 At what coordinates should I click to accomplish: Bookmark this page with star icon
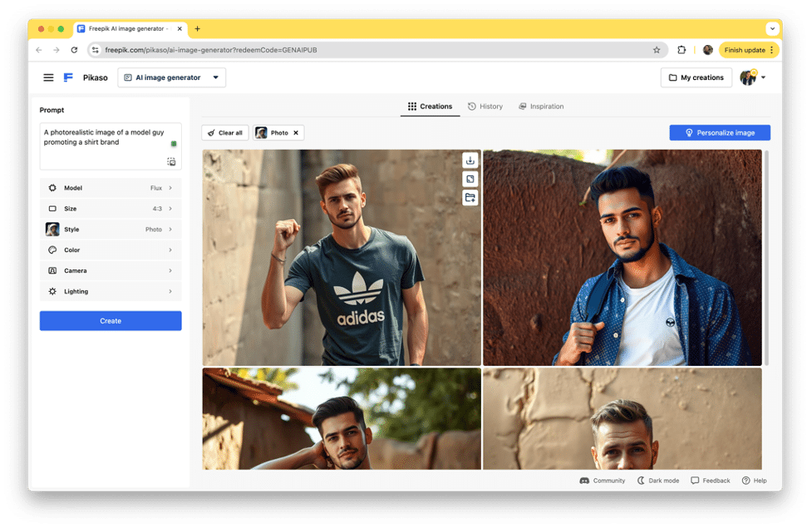click(657, 50)
